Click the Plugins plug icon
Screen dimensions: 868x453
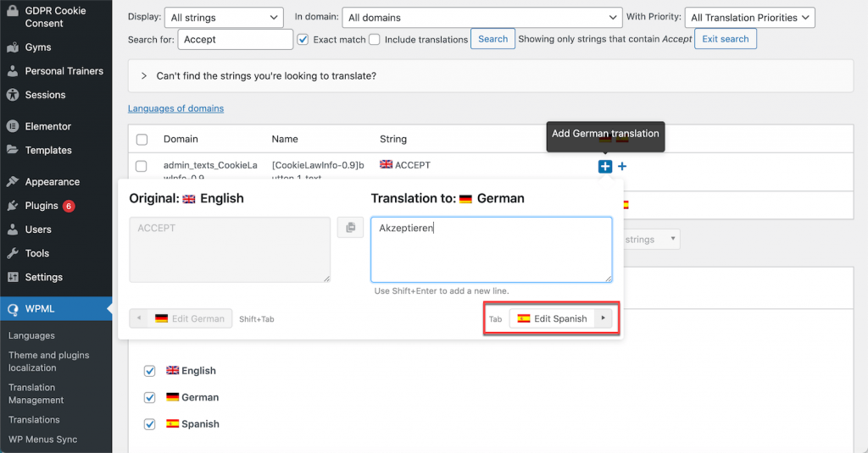tap(13, 206)
